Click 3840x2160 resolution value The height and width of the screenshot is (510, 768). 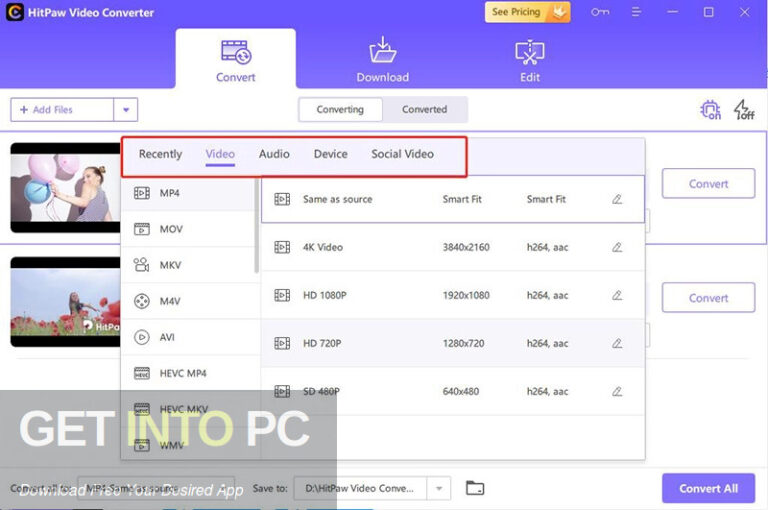466,247
